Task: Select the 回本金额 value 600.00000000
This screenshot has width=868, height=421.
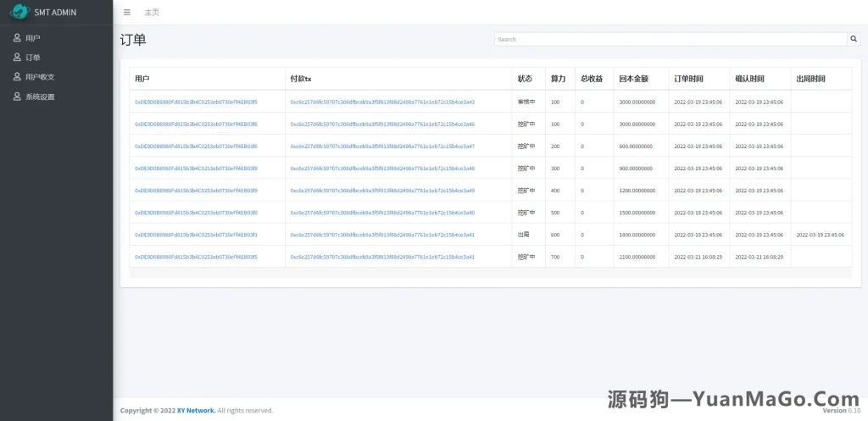Action: pyautogui.click(x=636, y=146)
